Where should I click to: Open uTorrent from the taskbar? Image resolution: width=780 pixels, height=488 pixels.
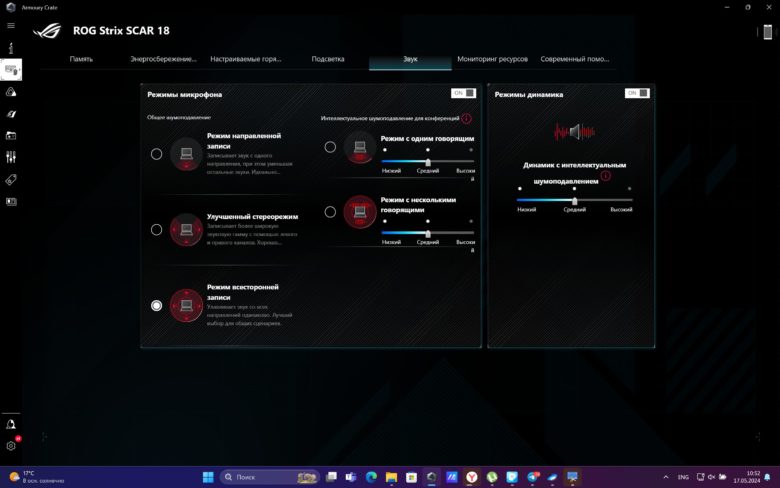tap(492, 477)
